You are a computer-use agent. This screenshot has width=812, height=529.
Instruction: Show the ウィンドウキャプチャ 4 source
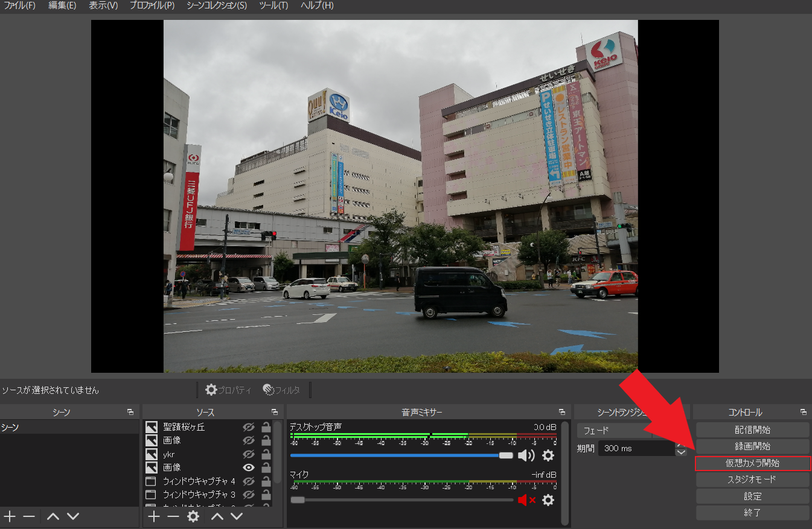(x=248, y=481)
